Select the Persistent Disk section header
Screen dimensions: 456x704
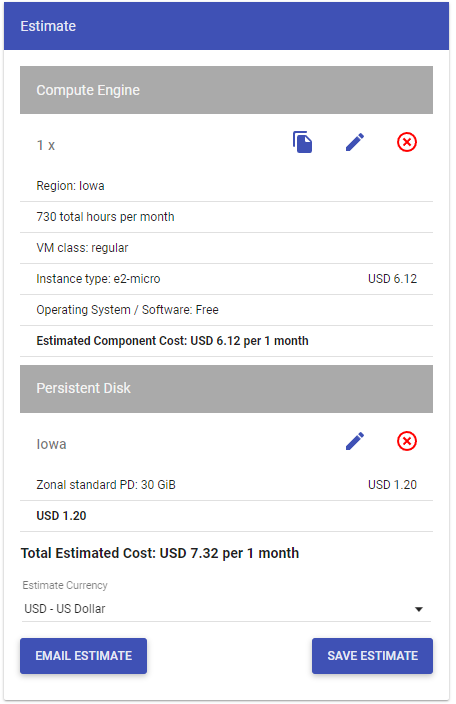coord(226,389)
